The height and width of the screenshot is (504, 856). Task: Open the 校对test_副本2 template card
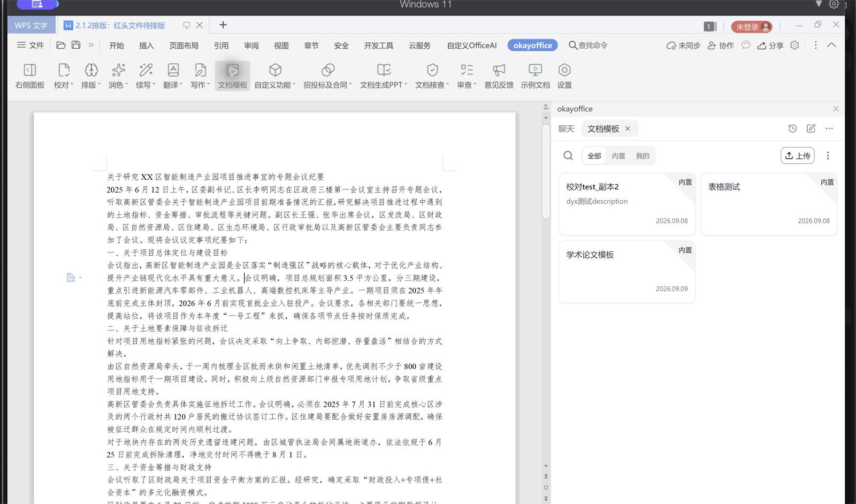point(627,204)
